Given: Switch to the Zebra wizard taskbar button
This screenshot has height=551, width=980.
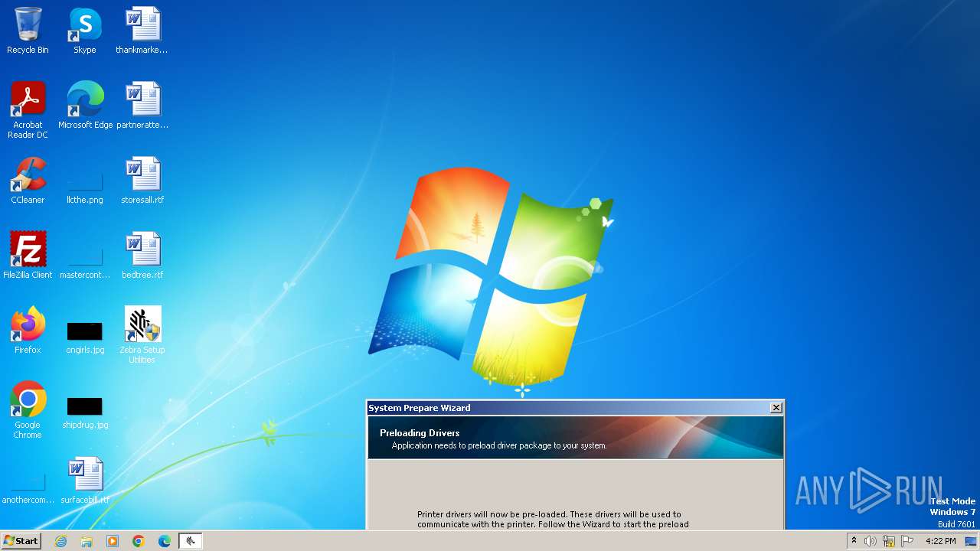Looking at the screenshot, I should [x=191, y=541].
